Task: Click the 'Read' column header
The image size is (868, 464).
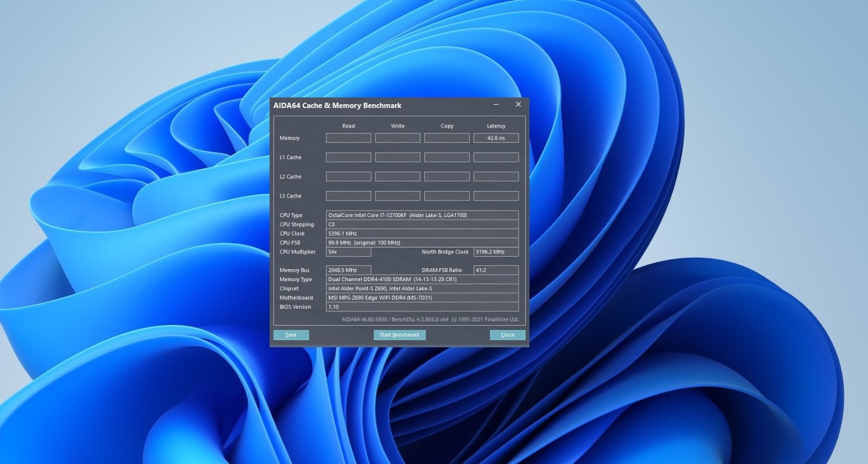Action: pos(348,126)
